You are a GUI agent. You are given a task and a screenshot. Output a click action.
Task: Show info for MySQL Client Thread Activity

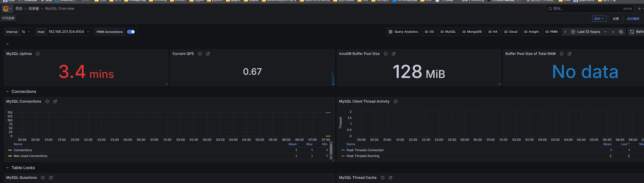click(395, 102)
